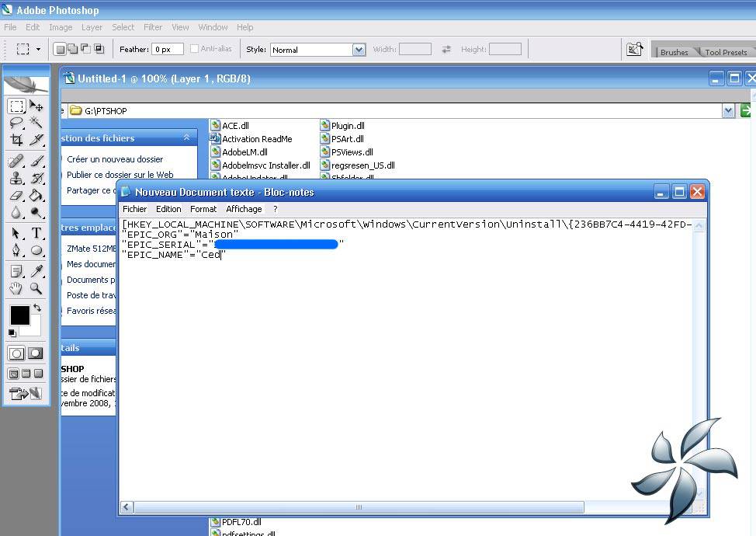Viewport: 756px width, 536px height.
Task: Swap foreground and background colors
Action: (x=37, y=308)
